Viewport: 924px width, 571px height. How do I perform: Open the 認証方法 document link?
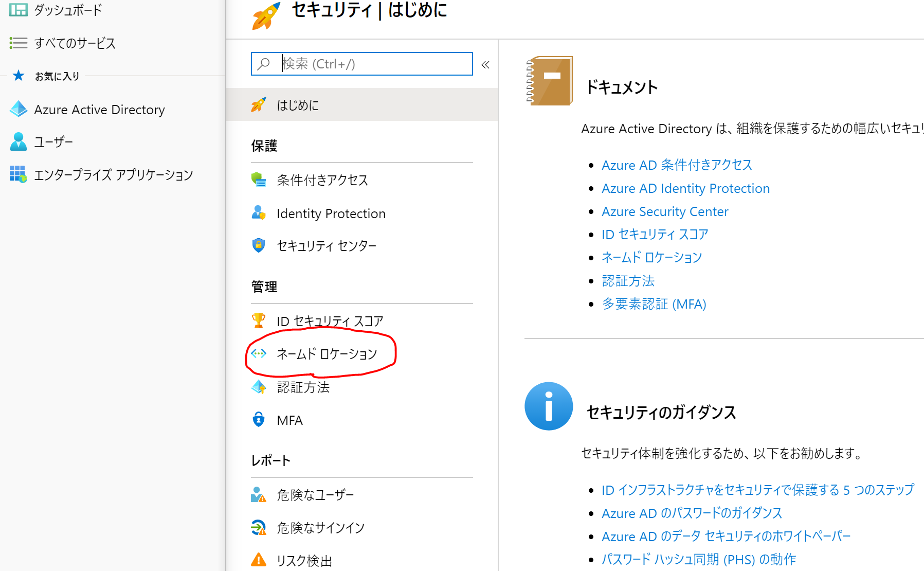628,281
